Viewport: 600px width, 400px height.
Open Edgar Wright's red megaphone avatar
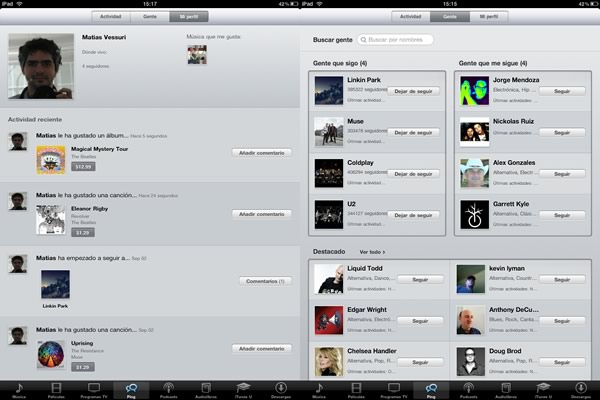click(x=329, y=320)
